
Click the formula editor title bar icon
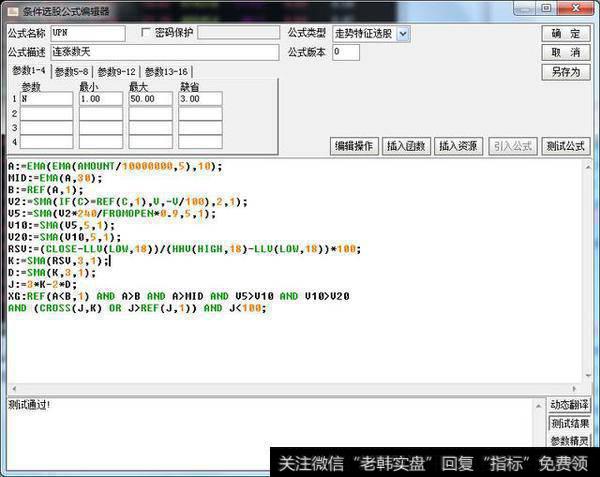(11, 10)
